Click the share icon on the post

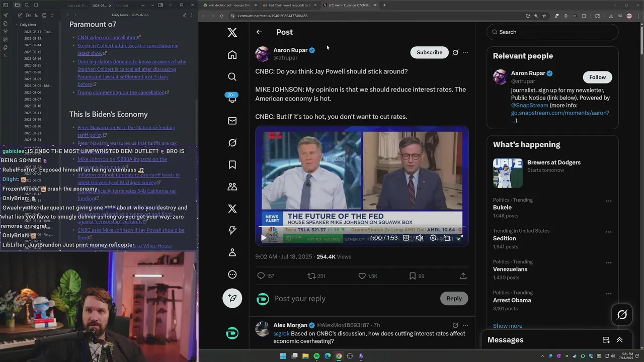click(463, 276)
